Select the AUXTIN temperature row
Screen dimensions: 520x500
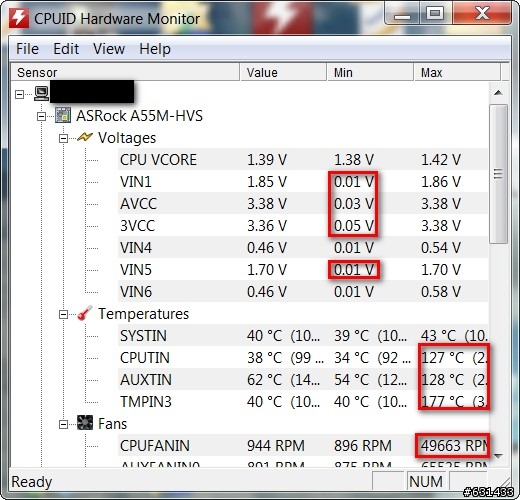(303, 379)
